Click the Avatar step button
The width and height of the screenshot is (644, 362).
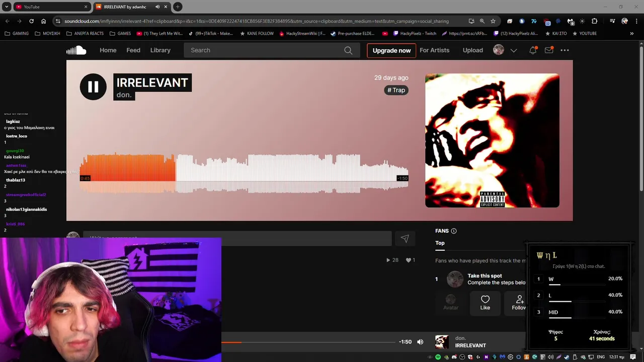coord(451,303)
